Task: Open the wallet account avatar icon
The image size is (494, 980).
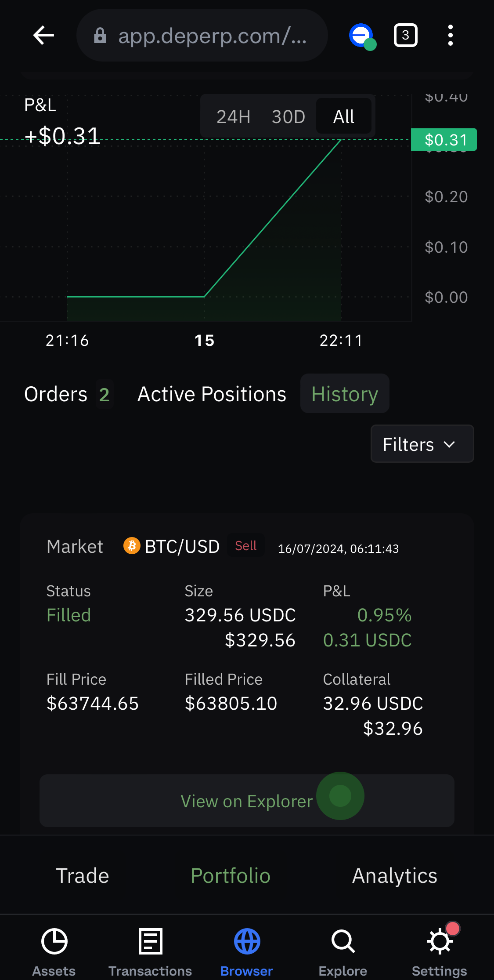Action: pos(362,36)
